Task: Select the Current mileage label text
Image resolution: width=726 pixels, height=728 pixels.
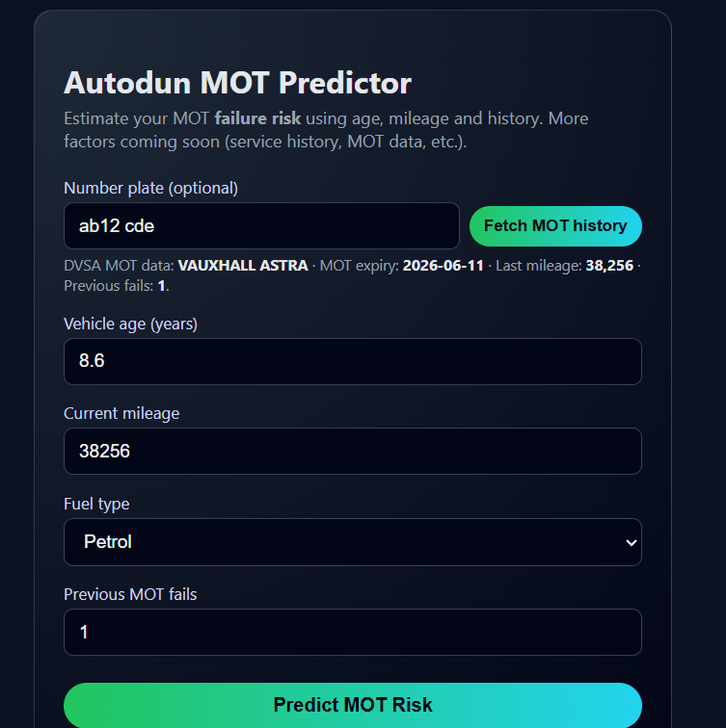Action: click(121, 414)
